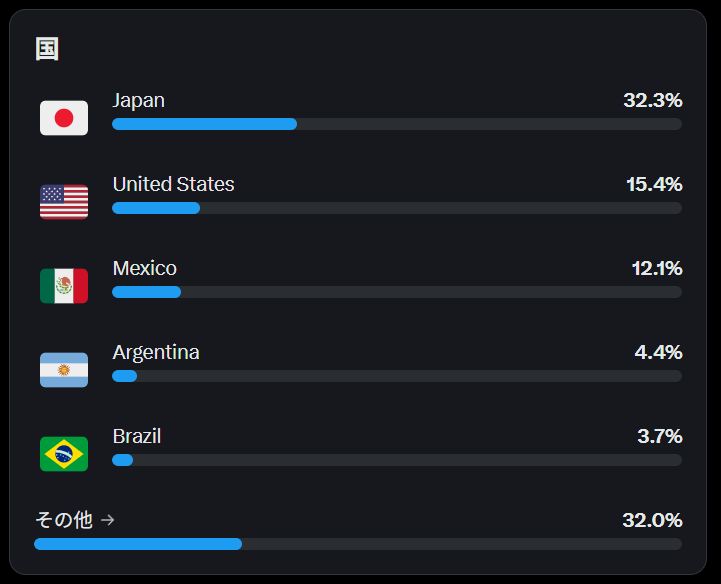Click the United States progress bar
This screenshot has width=721, height=584.
(397, 208)
